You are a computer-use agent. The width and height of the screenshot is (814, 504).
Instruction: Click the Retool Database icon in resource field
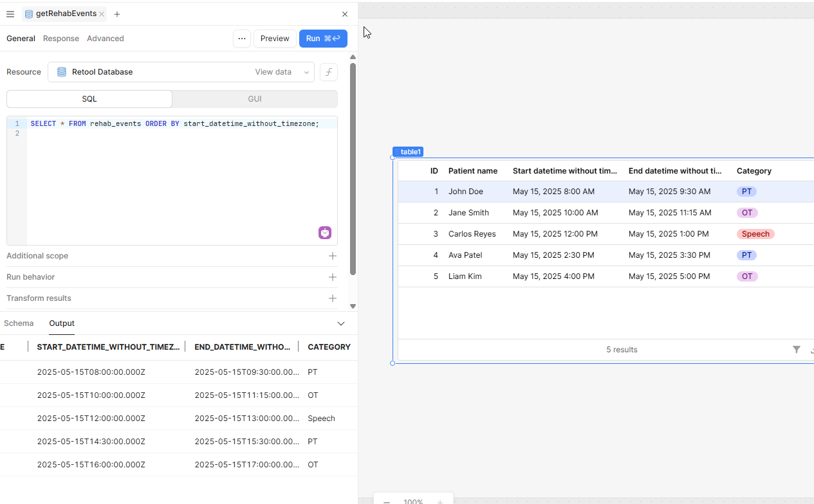[62, 72]
